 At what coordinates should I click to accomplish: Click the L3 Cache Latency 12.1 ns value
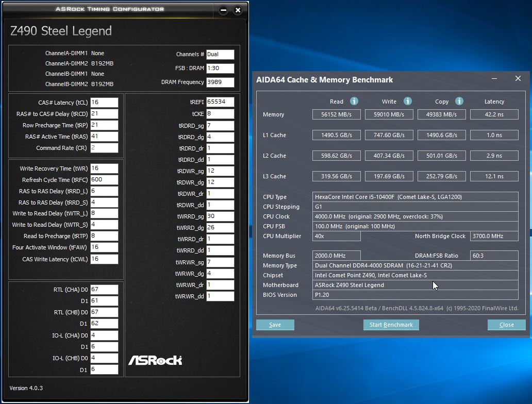494,176
